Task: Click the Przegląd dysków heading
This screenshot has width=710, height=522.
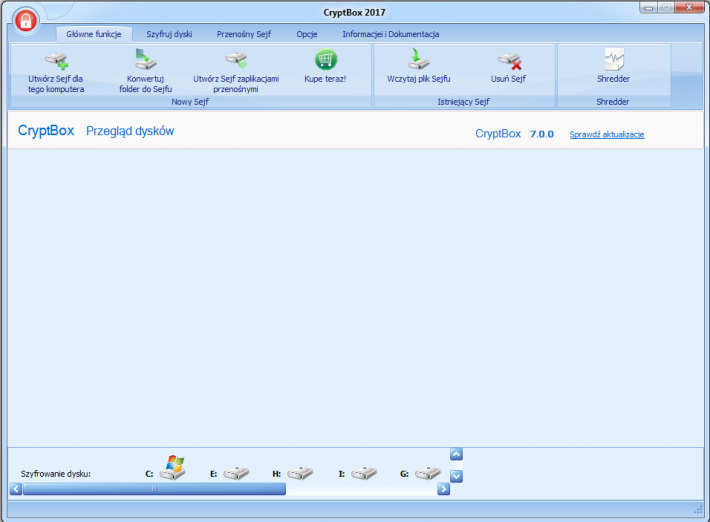Action: [130, 131]
